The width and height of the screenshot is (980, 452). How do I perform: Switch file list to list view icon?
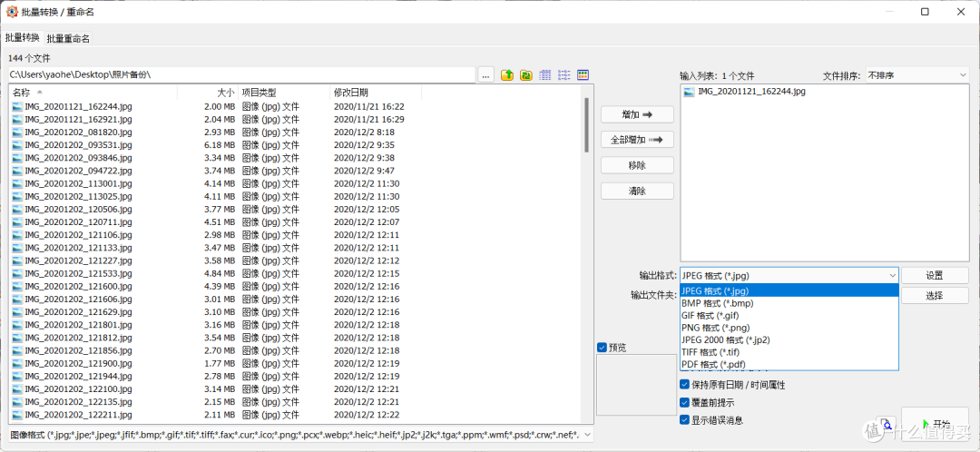click(x=563, y=75)
